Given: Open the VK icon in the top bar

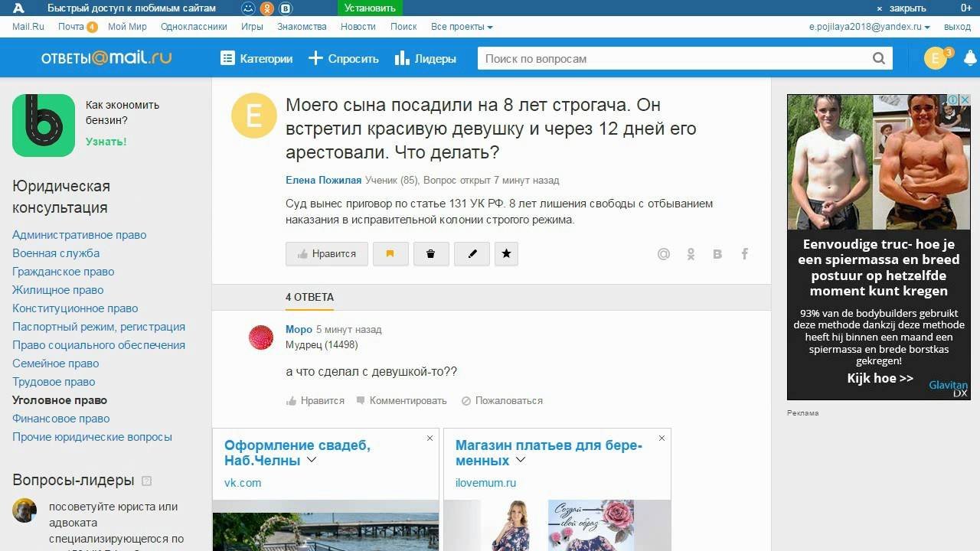Looking at the screenshot, I should [286, 8].
